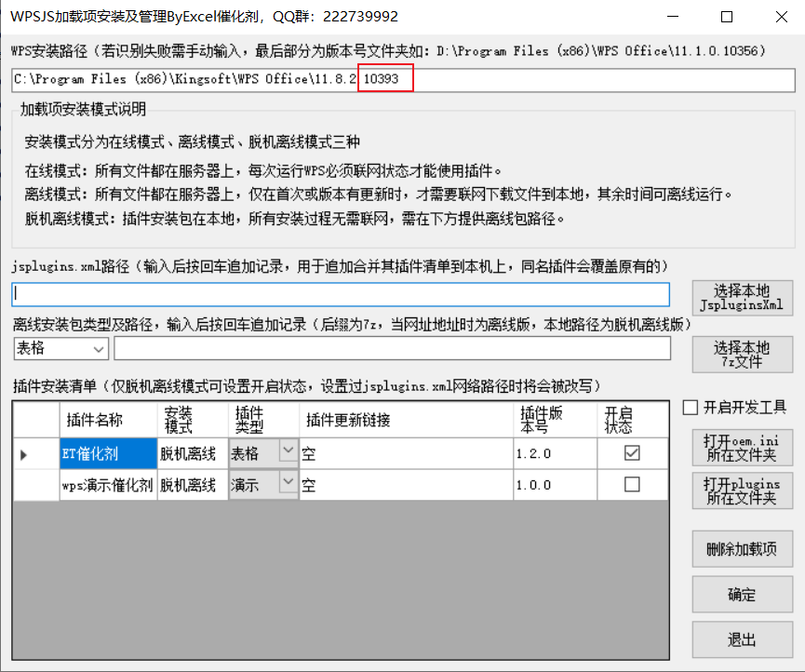The width and height of the screenshot is (805, 672).
Task: Click the WPS install path input field
Action: tap(403, 79)
